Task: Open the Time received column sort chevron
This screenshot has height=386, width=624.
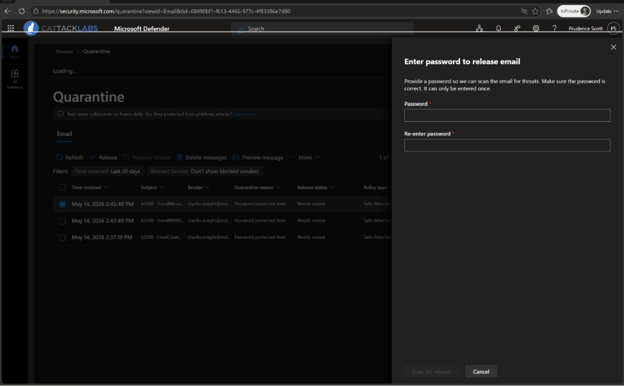Action: click(106, 187)
